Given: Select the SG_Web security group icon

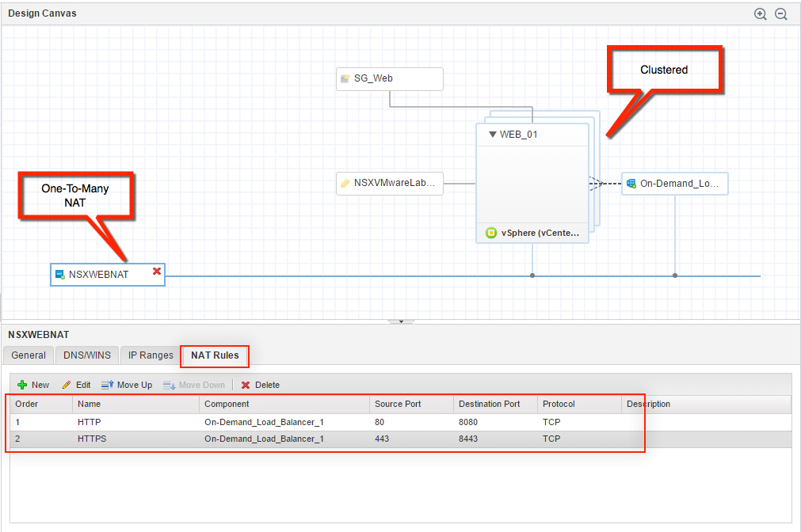Looking at the screenshot, I should (x=345, y=78).
